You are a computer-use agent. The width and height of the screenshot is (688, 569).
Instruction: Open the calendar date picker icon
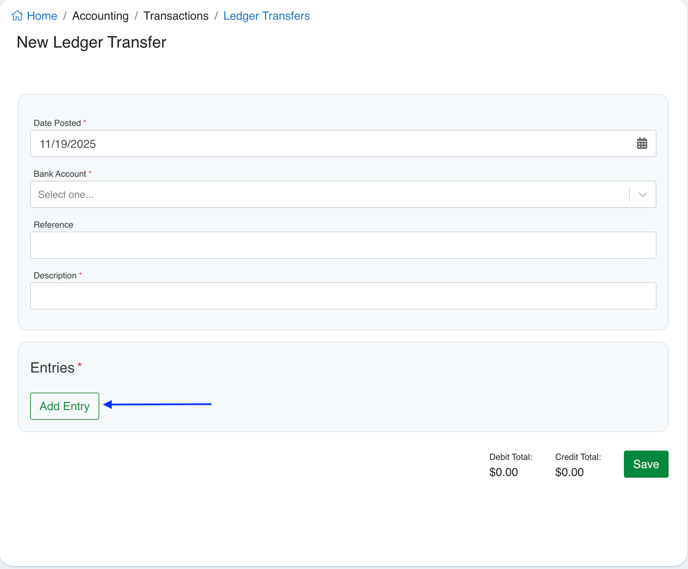(642, 144)
